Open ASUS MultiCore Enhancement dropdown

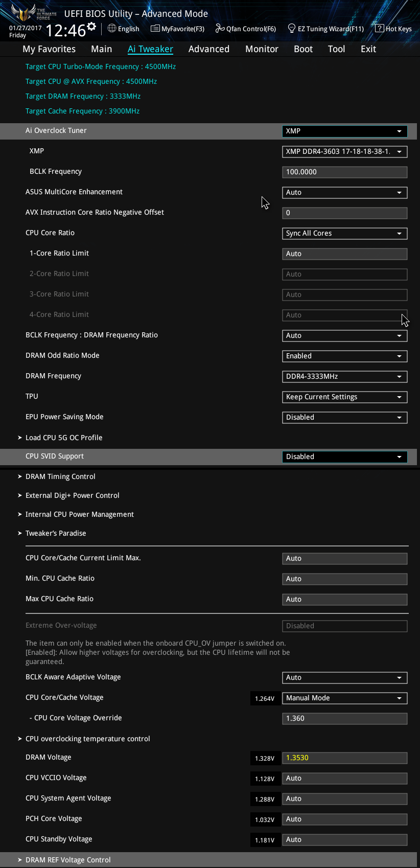tap(345, 192)
